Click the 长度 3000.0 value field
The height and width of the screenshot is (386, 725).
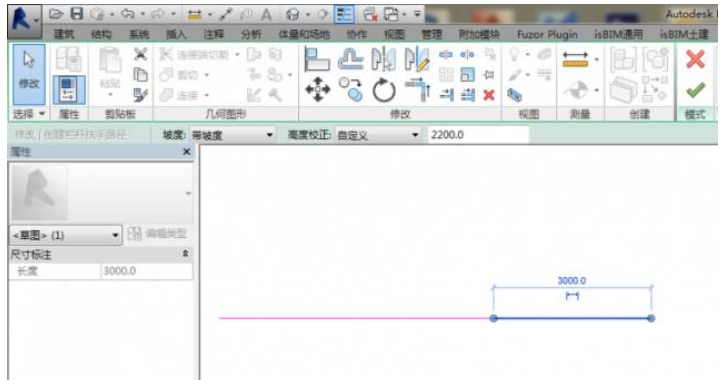click(146, 271)
